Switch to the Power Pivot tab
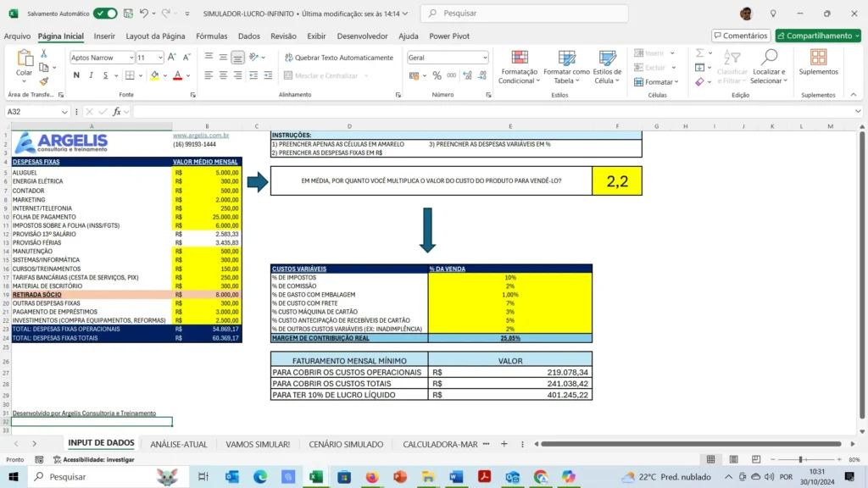 449,36
